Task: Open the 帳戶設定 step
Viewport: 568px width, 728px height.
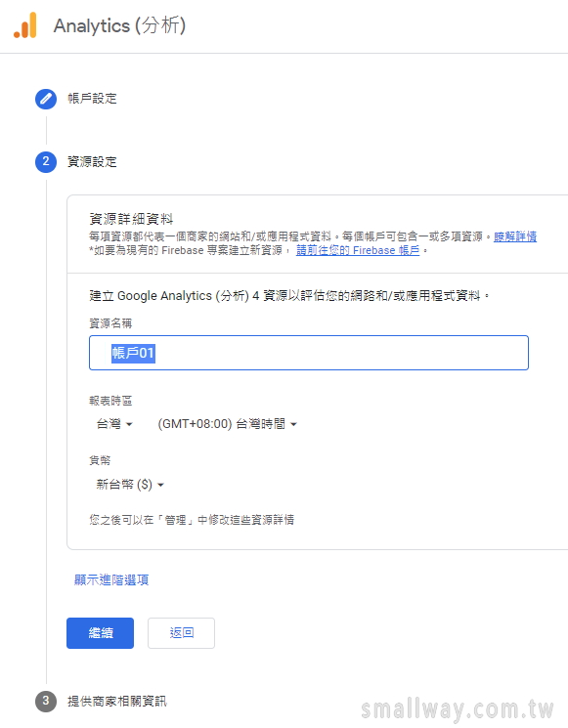Action: (x=93, y=99)
